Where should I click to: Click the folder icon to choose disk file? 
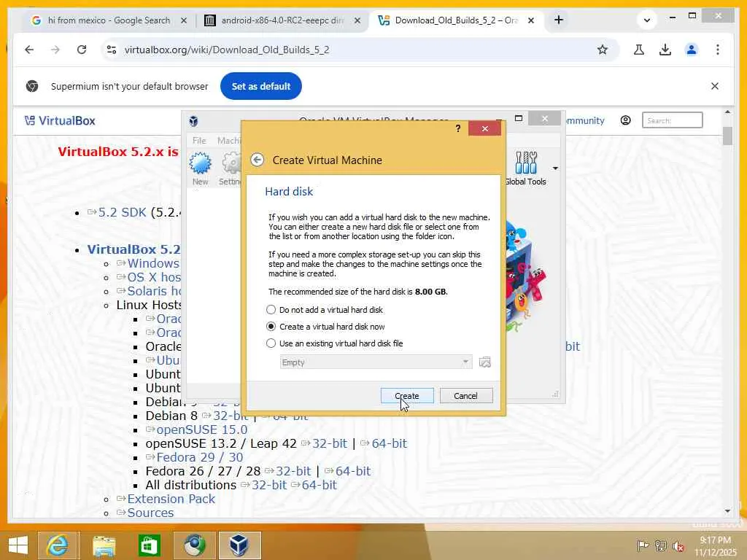pos(484,362)
